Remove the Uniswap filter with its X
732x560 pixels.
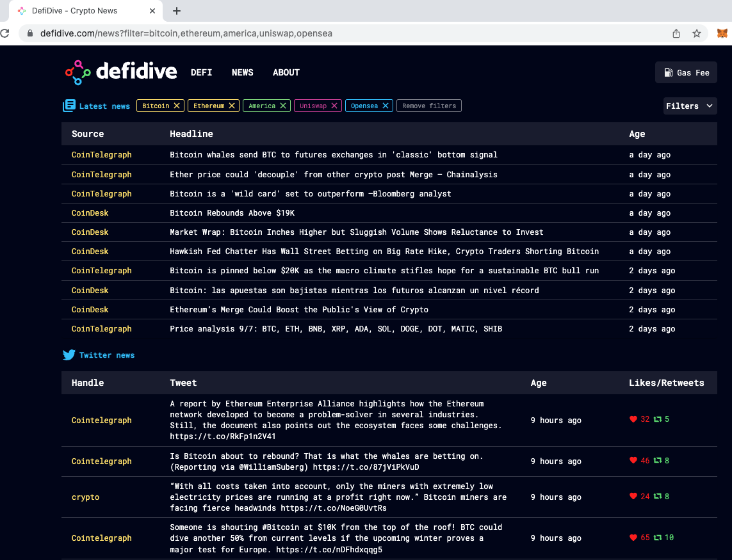click(x=334, y=106)
